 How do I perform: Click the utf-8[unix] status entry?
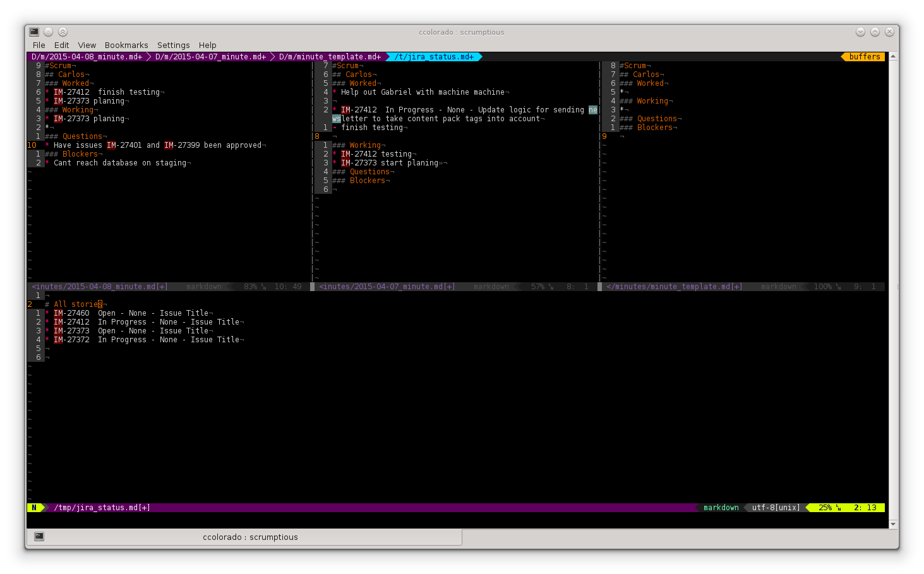[776, 508]
